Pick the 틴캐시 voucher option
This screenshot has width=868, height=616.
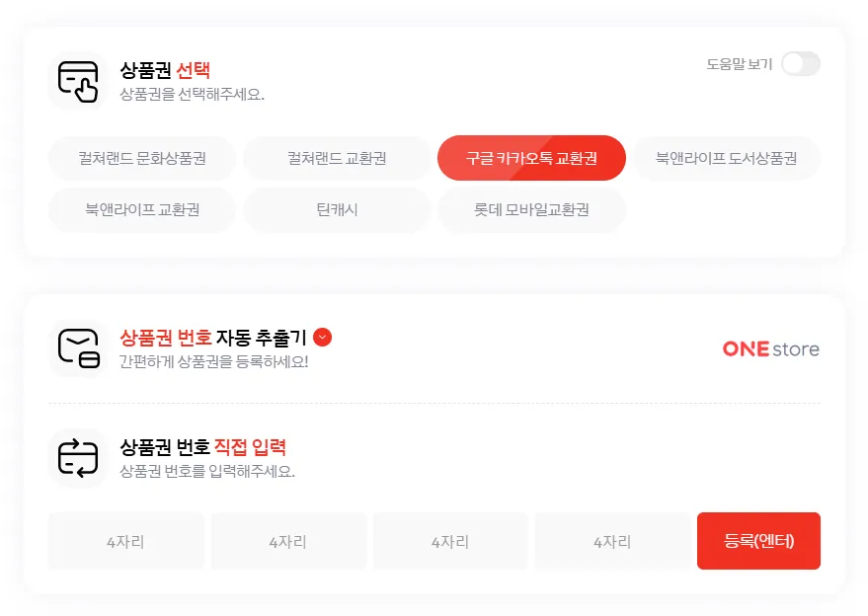point(337,209)
